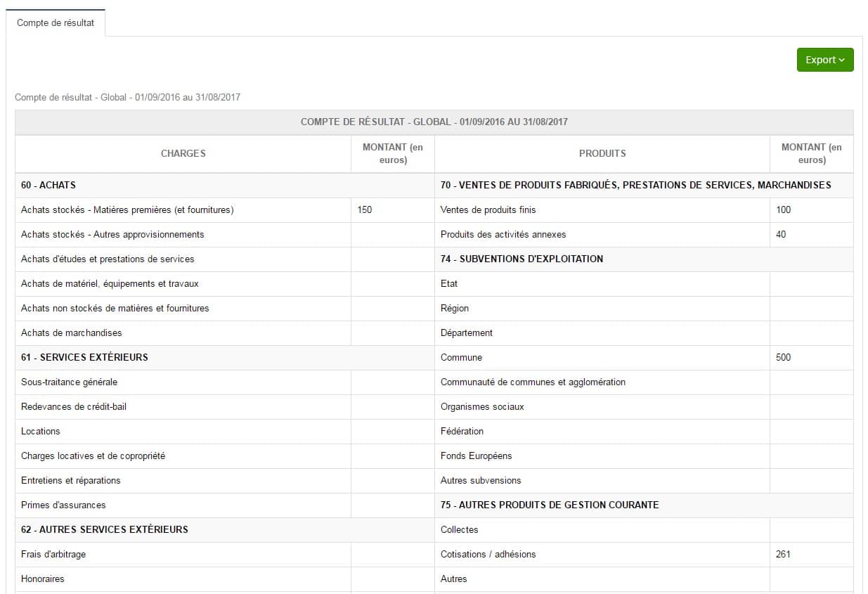Click the table title banner 'COMPTE DE RÉSULTAT - GLOBAL'
The width and height of the screenshot is (868, 594).
[x=434, y=122]
